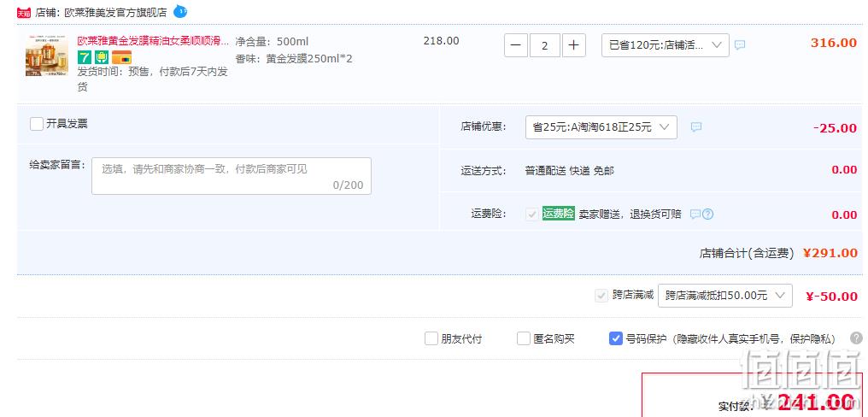Click the comment icon beside the 已省120元 dropdown
868x417 pixels.
740,45
